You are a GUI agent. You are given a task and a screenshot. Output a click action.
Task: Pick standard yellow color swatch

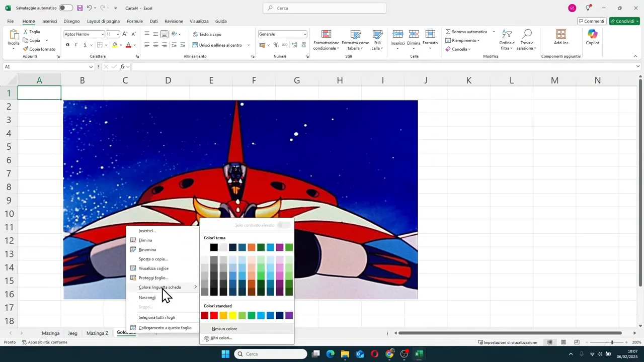(232, 316)
